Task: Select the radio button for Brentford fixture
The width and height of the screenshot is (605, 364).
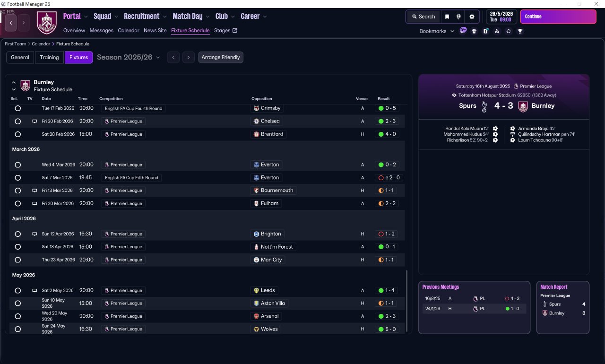Action: [18, 134]
